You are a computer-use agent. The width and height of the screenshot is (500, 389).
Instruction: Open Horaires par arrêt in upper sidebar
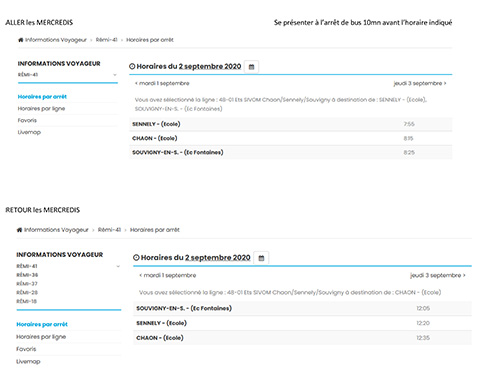42,97
